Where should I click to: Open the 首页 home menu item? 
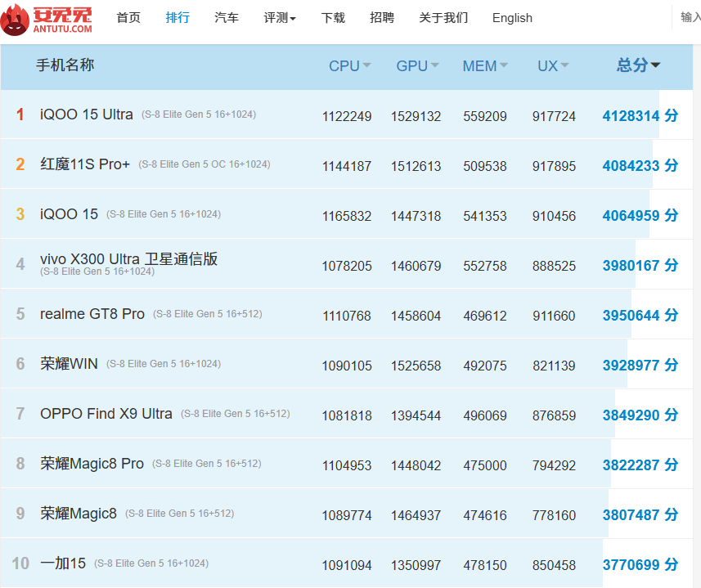128,17
